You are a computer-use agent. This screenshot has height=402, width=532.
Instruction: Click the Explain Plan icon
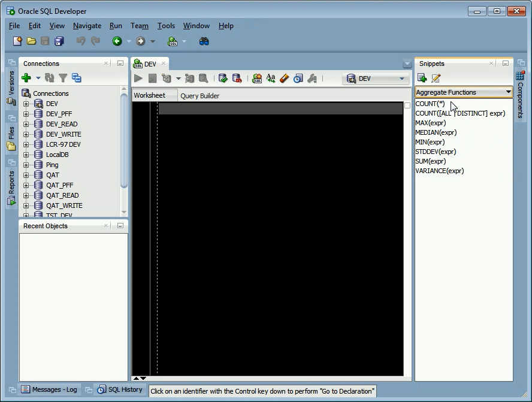[x=167, y=78]
